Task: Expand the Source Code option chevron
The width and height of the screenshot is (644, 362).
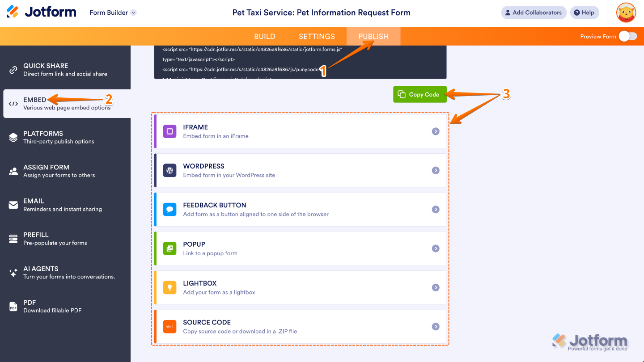Action: 435,326
